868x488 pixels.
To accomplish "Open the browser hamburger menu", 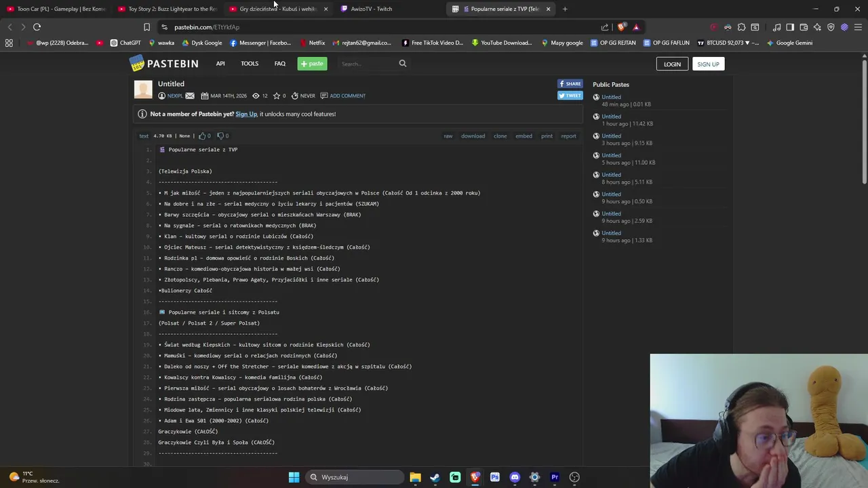I will tap(858, 27).
